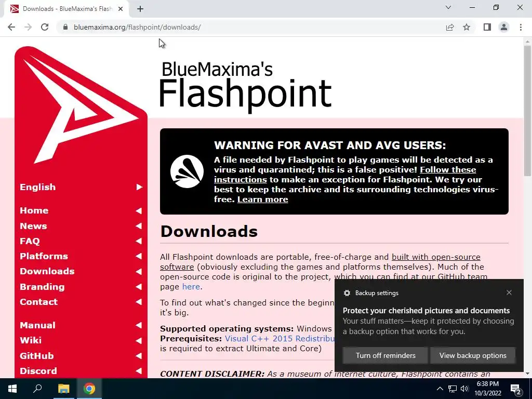Screen dimensions: 532x399
Task: Toggle the Chrome side panel icon
Action: [x=487, y=27]
